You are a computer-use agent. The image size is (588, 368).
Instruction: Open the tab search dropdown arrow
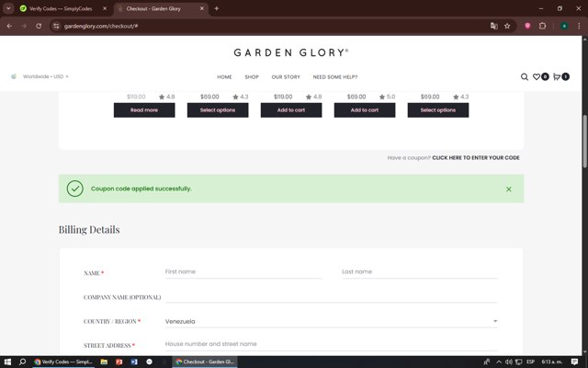8,8
